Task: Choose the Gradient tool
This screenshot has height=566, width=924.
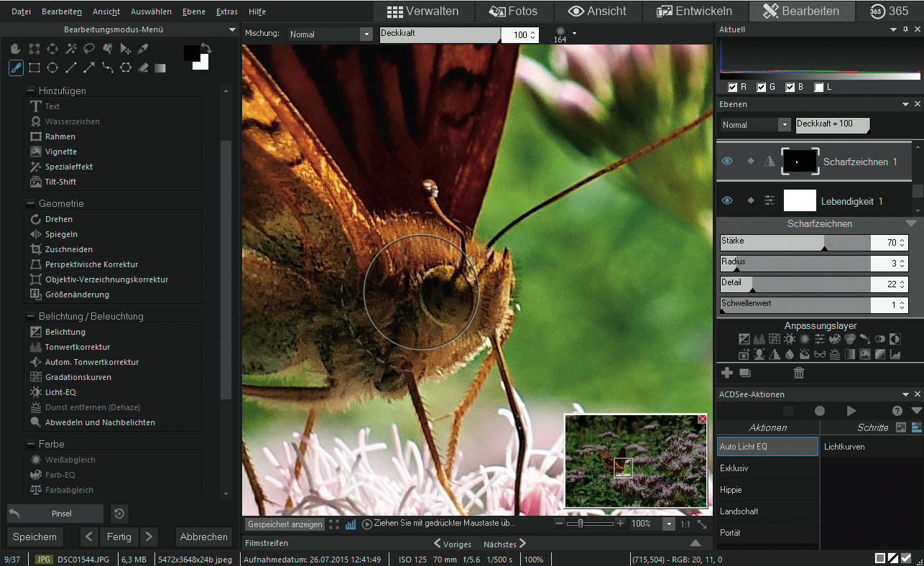Action: pyautogui.click(x=160, y=68)
